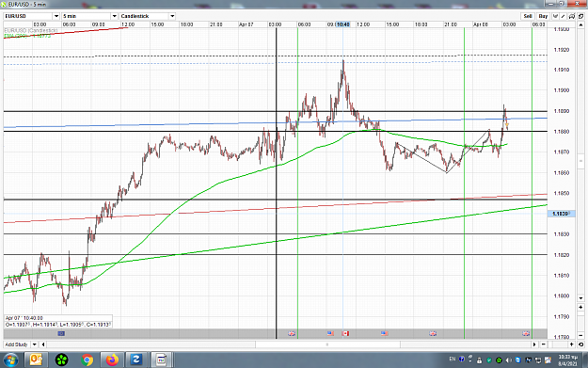588x368 pixels.
Task: Open Firefox from the taskbar
Action: click(112, 360)
